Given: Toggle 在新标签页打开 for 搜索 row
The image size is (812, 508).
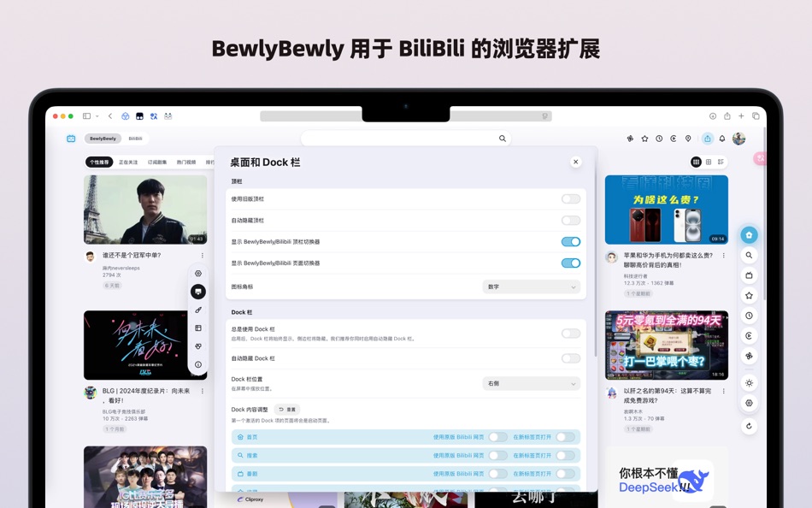Looking at the screenshot, I should click(566, 455).
